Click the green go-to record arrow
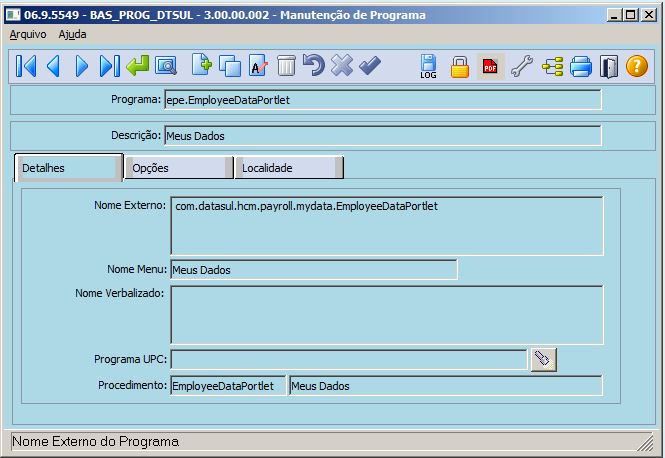The height and width of the screenshot is (458, 665). tap(137, 66)
